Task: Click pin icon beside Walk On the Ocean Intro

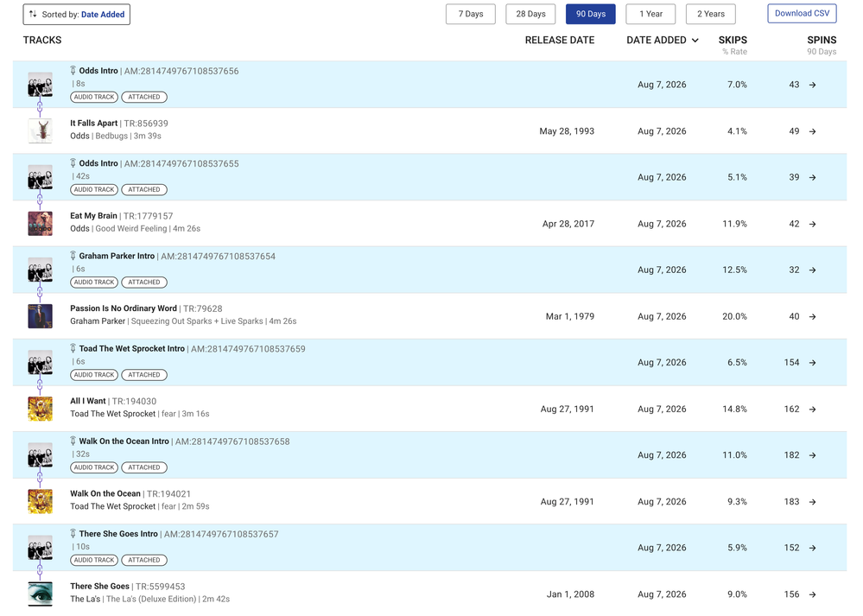Action: (73, 441)
